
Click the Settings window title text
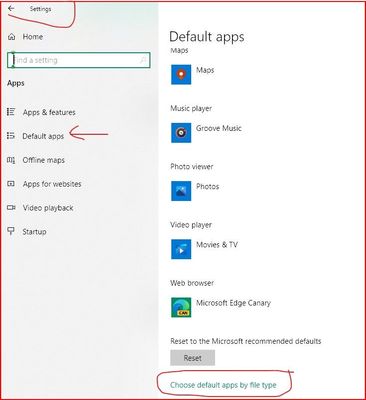click(40, 9)
